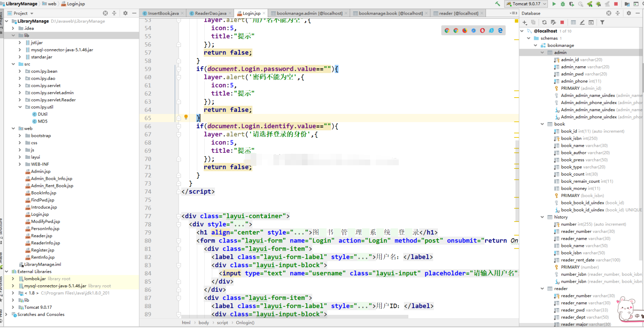Open Project Structure icon in top toolbar
The height and width of the screenshot is (328, 644).
627,4
